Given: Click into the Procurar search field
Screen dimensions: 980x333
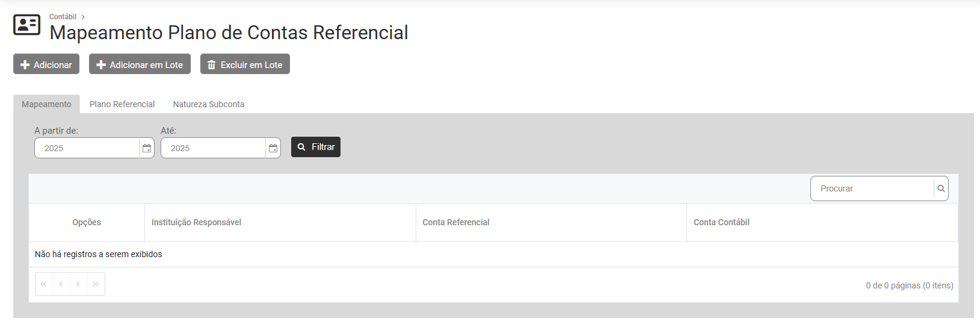Looking at the screenshot, I should [x=872, y=188].
